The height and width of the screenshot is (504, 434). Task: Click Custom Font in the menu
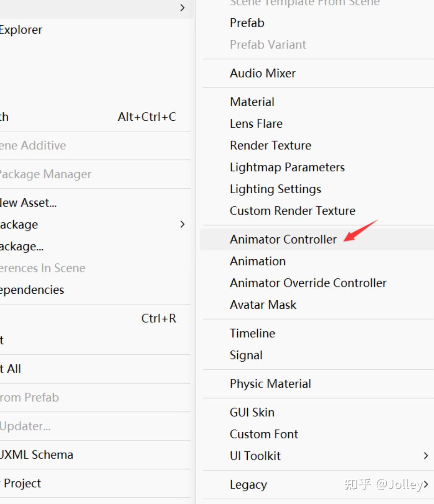[264, 434]
